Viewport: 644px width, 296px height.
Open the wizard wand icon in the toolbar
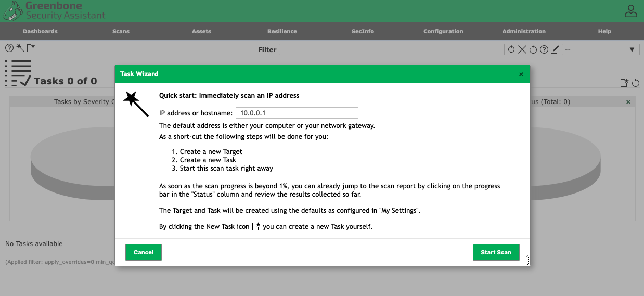click(20, 48)
